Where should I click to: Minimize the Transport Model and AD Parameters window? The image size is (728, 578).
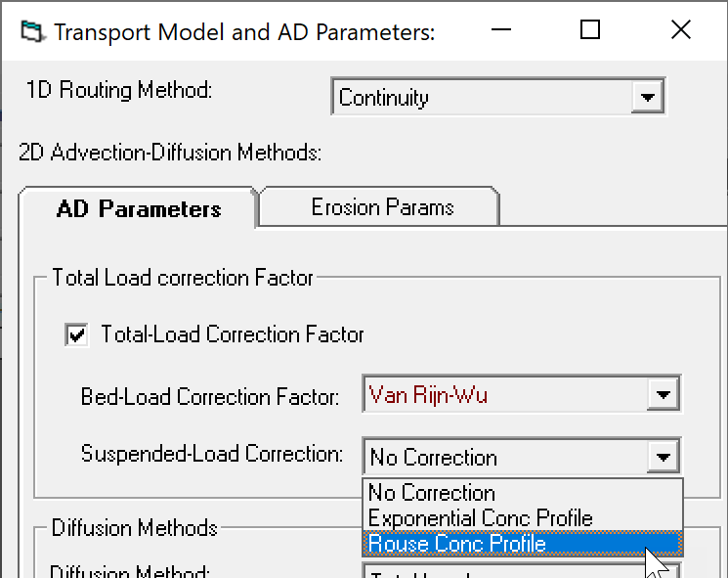tap(501, 30)
